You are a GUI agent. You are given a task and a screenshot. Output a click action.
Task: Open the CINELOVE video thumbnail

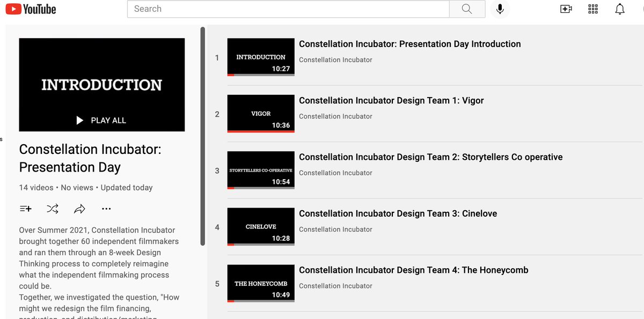point(261,227)
